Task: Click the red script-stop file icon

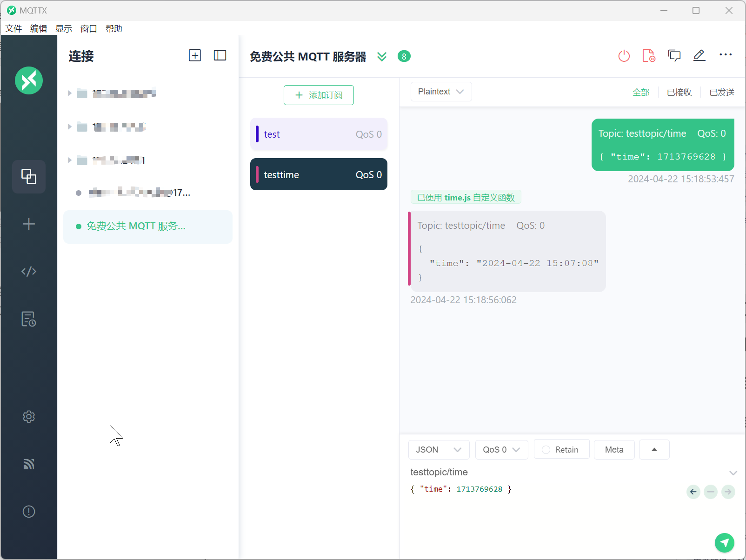Action: coord(649,56)
